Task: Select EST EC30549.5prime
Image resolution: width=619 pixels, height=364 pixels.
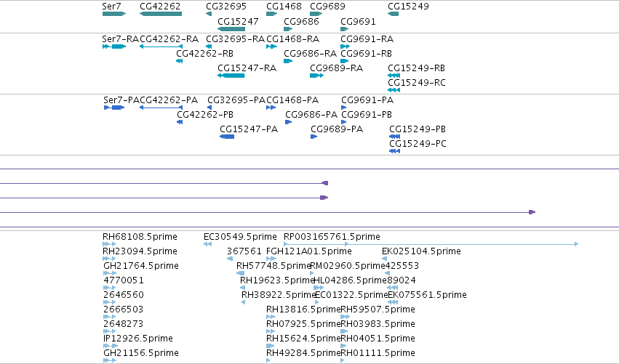Action: tap(207, 245)
